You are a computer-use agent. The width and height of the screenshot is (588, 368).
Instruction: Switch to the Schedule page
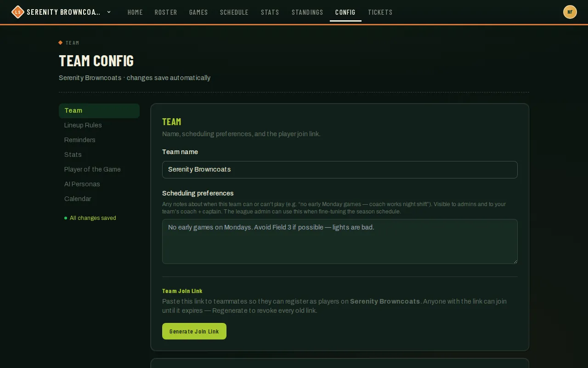coord(234,12)
